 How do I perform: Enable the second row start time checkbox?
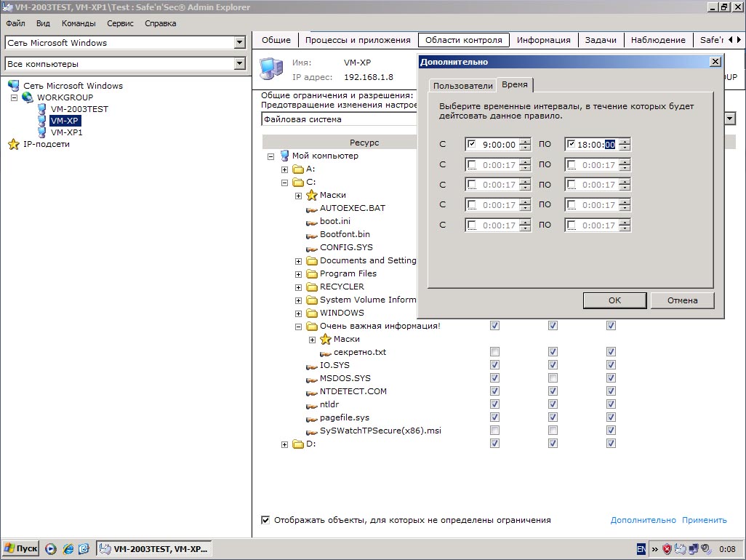pos(473,164)
